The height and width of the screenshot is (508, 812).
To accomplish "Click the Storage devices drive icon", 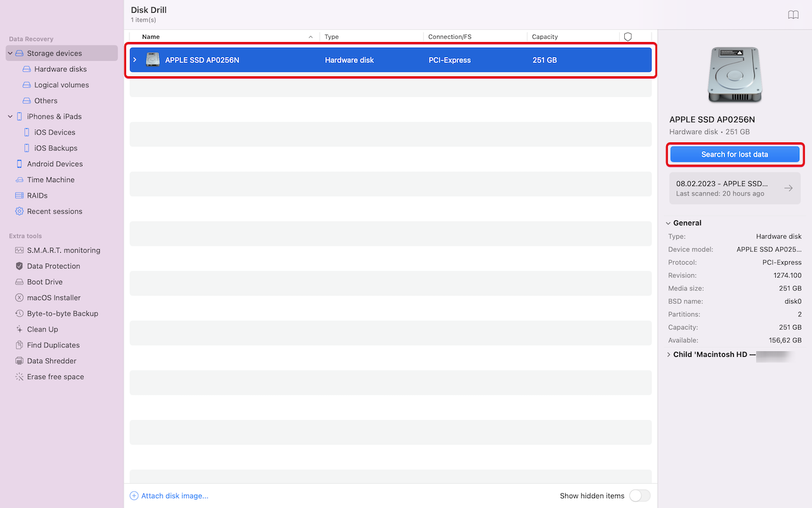I will [x=19, y=53].
